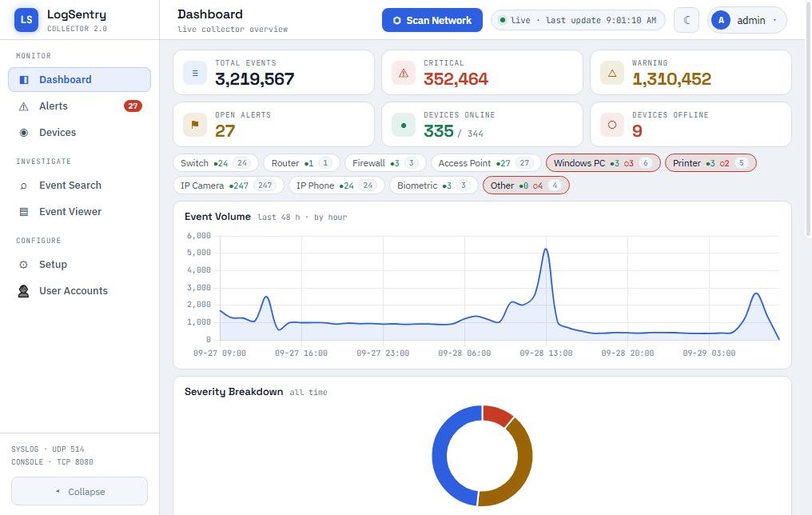812x515 pixels.
Task: Click the page vertical scrollbar
Action: click(808, 119)
